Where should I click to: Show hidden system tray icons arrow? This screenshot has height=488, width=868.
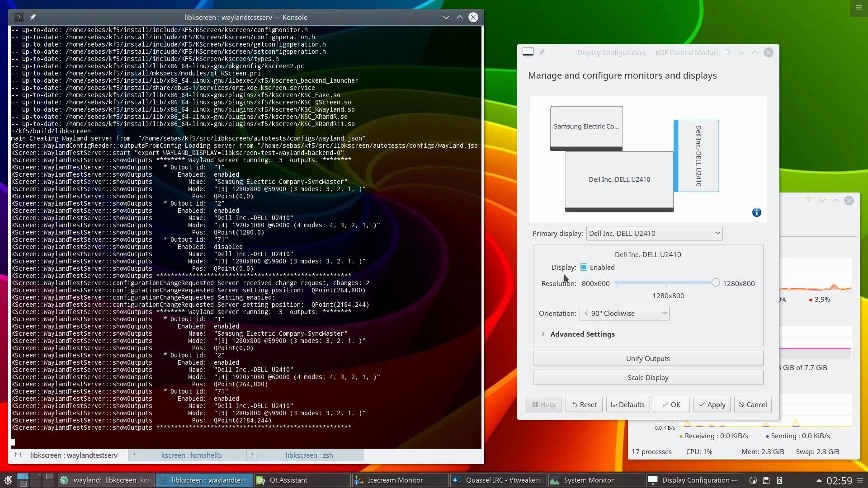818,480
